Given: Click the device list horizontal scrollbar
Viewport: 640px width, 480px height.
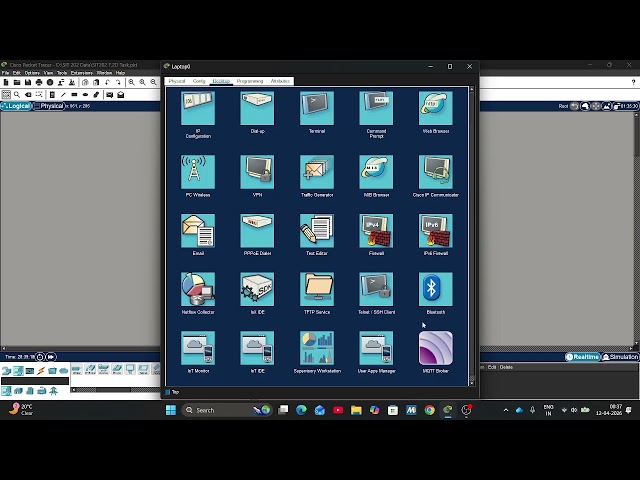Looking at the screenshot, I should pos(115,389).
